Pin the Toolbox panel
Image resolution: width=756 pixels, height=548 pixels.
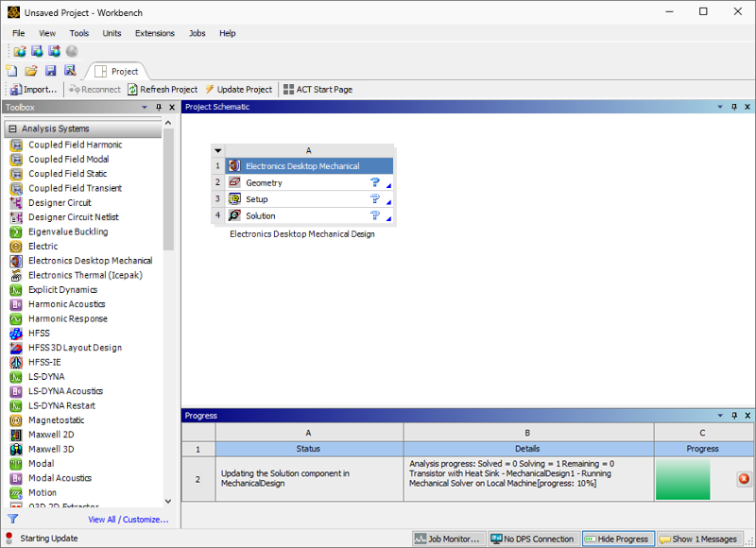(158, 108)
